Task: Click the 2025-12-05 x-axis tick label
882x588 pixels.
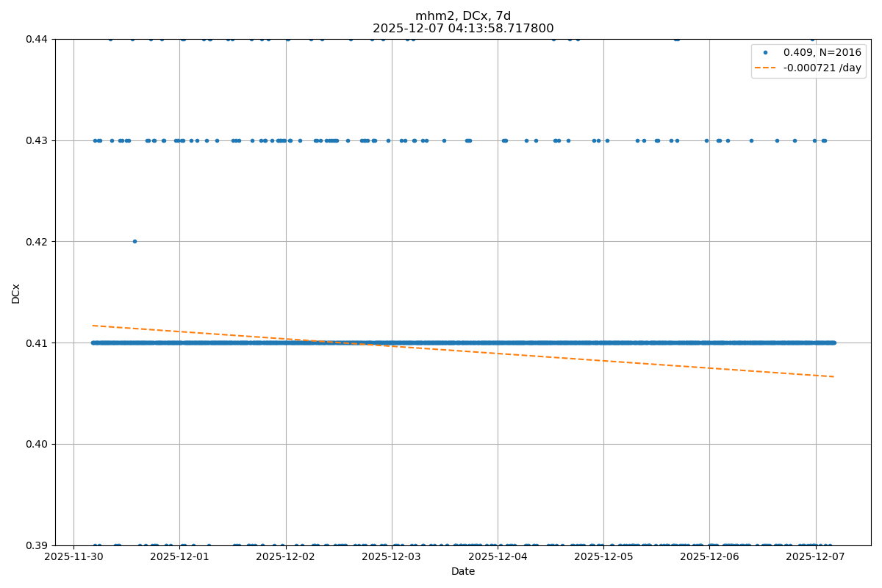Action: coord(603,557)
